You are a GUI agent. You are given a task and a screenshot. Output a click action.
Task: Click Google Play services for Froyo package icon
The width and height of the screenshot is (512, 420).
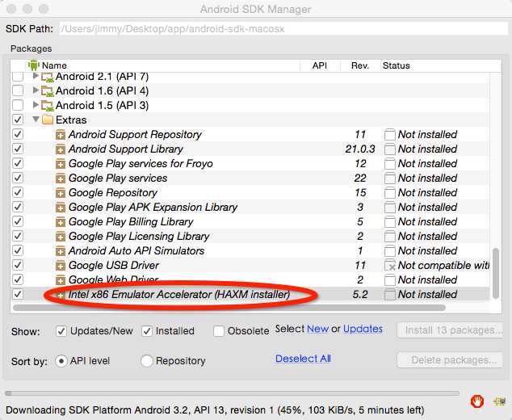[61, 164]
